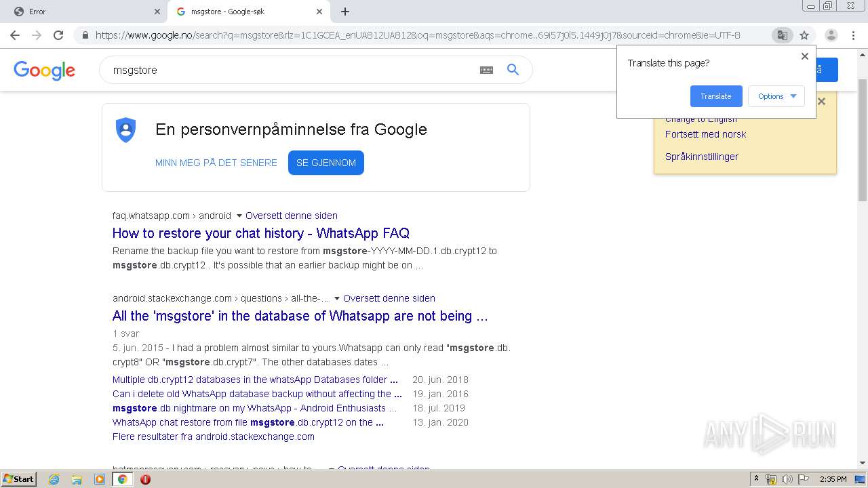Click the volume speaker tray icon
Viewport: 868px width, 488px height.
pos(787,479)
